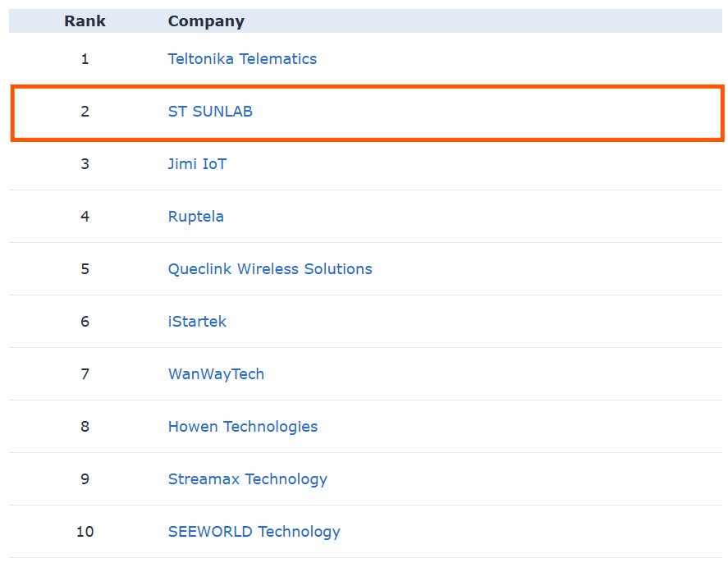This screenshot has width=728, height=563.
Task: Select the rank number 3 cell
Action: pos(85,164)
